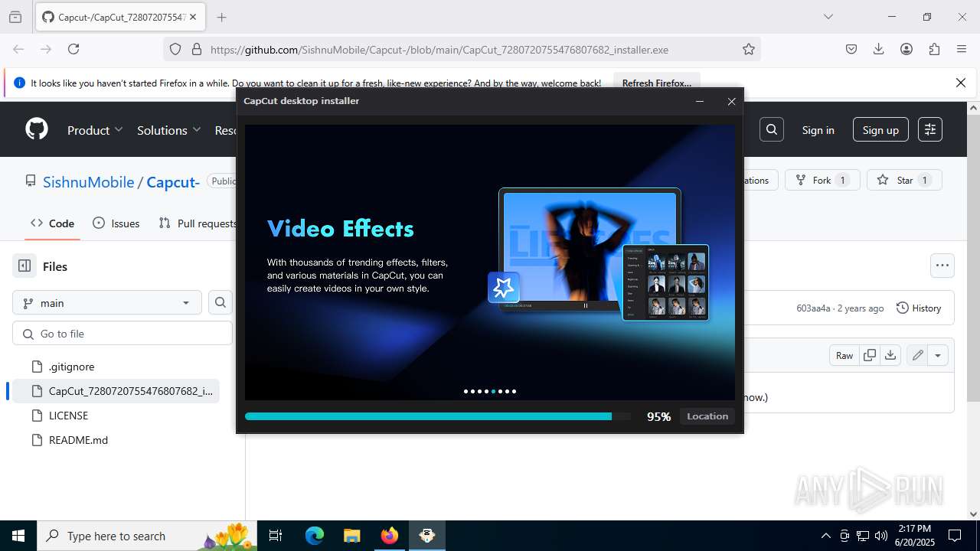Copy raw file icon
980x551 pixels.
[870, 355]
